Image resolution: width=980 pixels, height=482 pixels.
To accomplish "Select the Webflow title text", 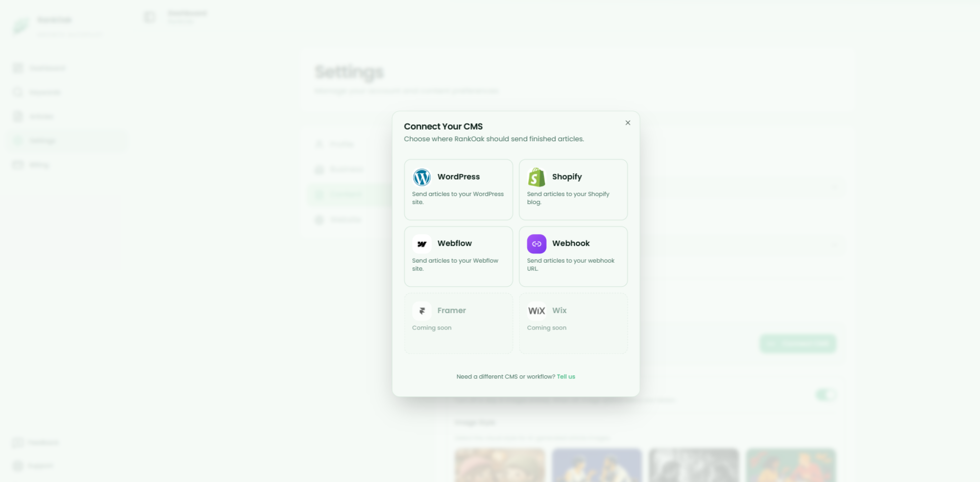I will (x=454, y=243).
